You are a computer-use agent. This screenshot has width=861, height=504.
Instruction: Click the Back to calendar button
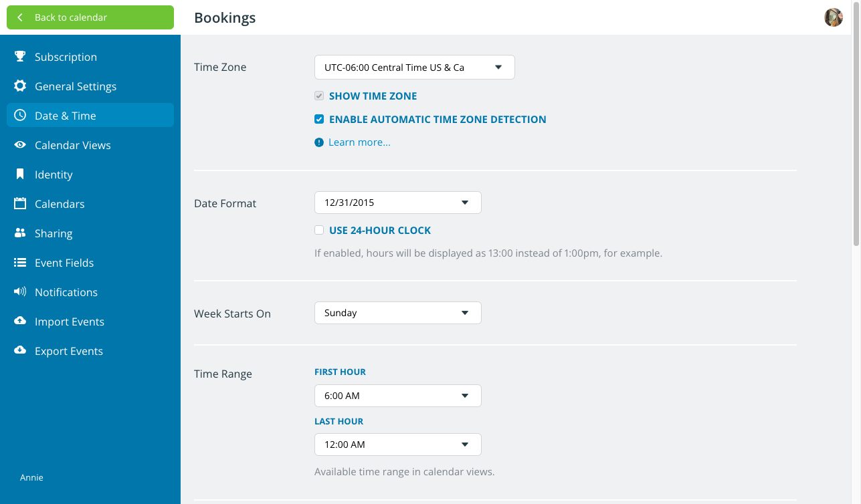[90, 17]
